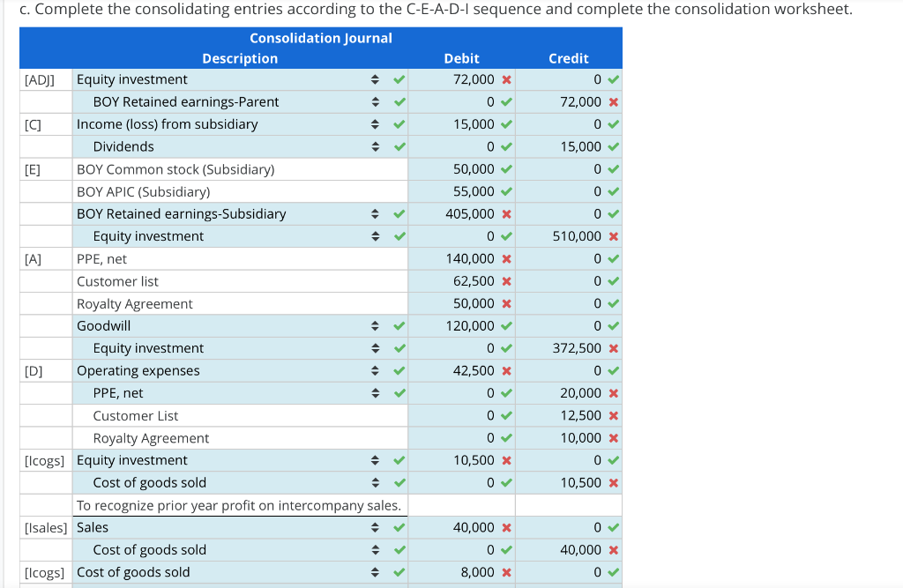
Task: Edit the 55,000 debit for BOY APIC
Action: pyautogui.click(x=462, y=191)
